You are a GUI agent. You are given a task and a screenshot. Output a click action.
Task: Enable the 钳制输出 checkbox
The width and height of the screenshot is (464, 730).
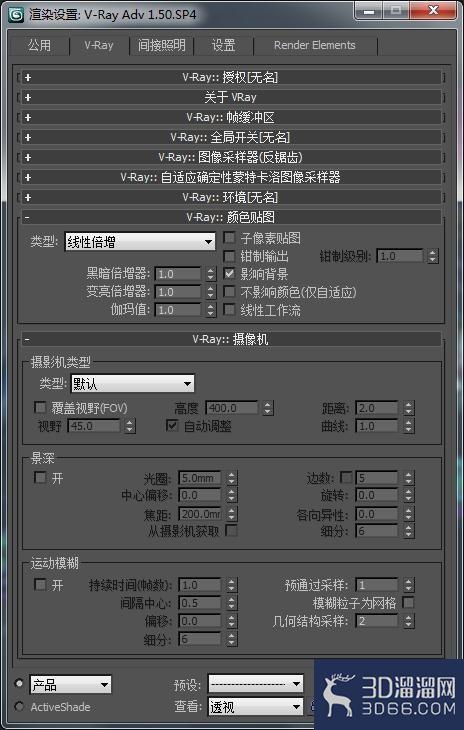click(229, 256)
